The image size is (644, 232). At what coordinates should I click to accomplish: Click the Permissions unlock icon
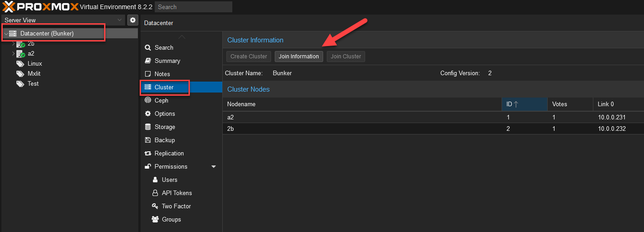pyautogui.click(x=147, y=166)
